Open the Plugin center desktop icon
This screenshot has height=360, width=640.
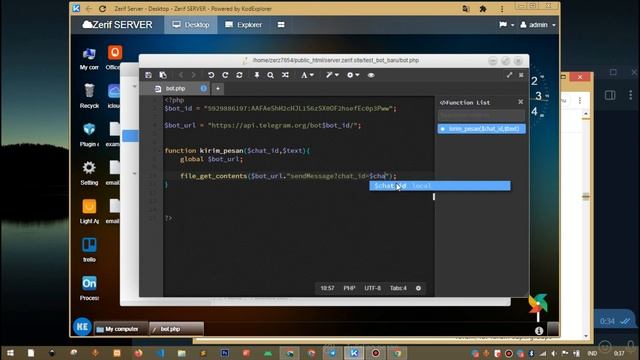point(89,135)
